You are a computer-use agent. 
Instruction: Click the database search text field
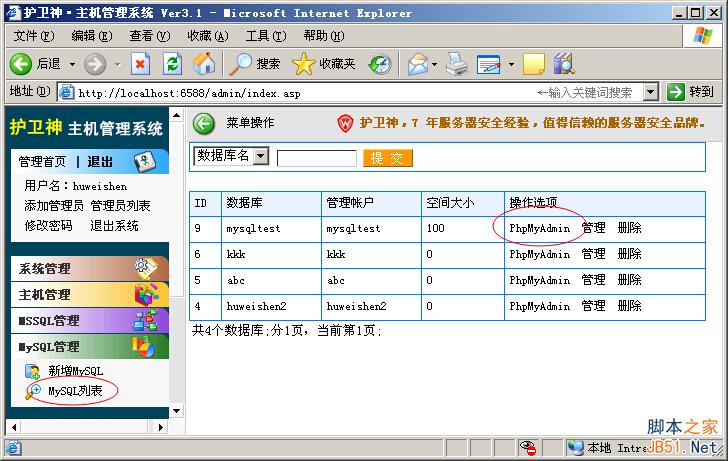click(316, 158)
